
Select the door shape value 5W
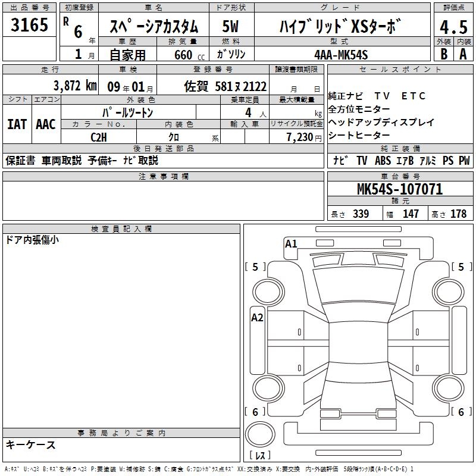[x=231, y=26]
